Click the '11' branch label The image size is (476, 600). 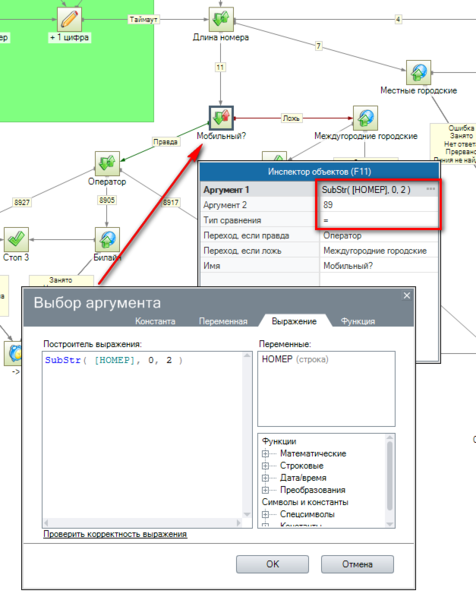click(220, 67)
